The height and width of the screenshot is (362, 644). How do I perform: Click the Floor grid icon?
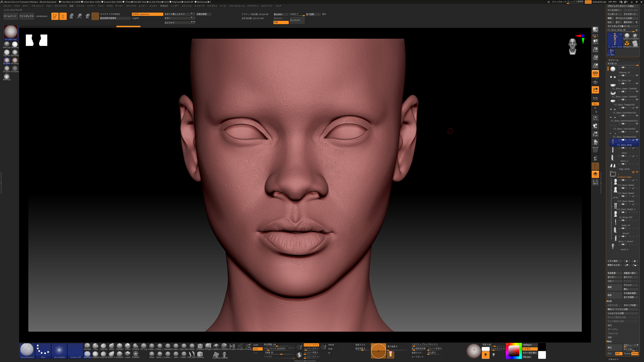click(x=595, y=82)
